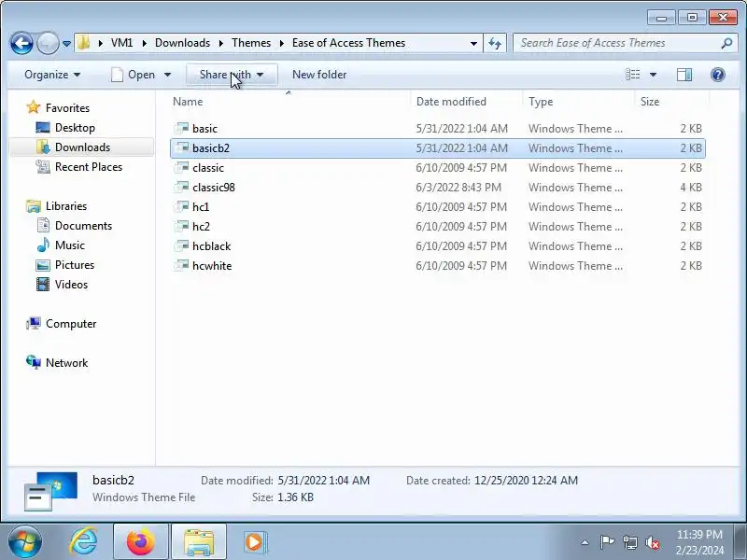Click the Windows Explorer taskbar icon
The height and width of the screenshot is (560, 747).
click(199, 542)
